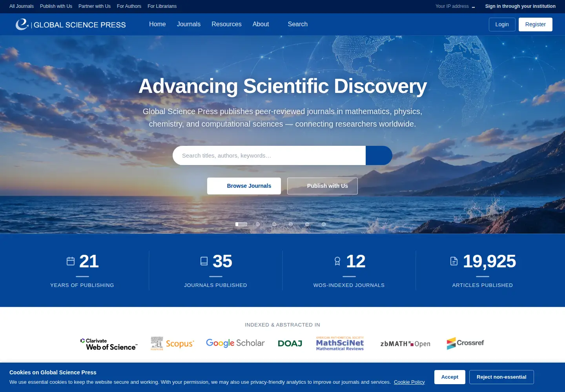
Task: Click the book icon beside 35
Action: point(204,261)
